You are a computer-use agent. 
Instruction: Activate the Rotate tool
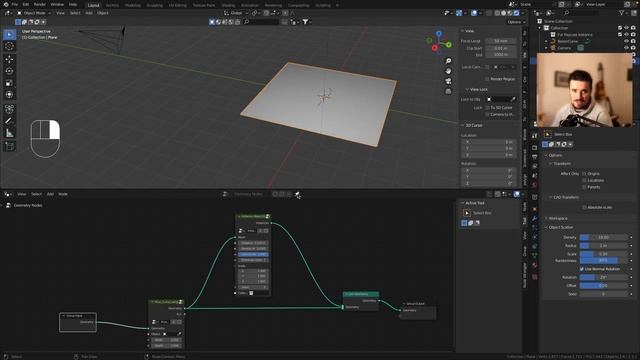click(9, 71)
